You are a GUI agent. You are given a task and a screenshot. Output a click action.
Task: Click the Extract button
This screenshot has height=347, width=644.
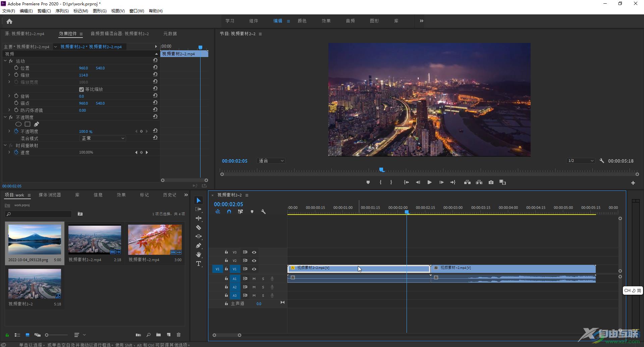coord(479,182)
